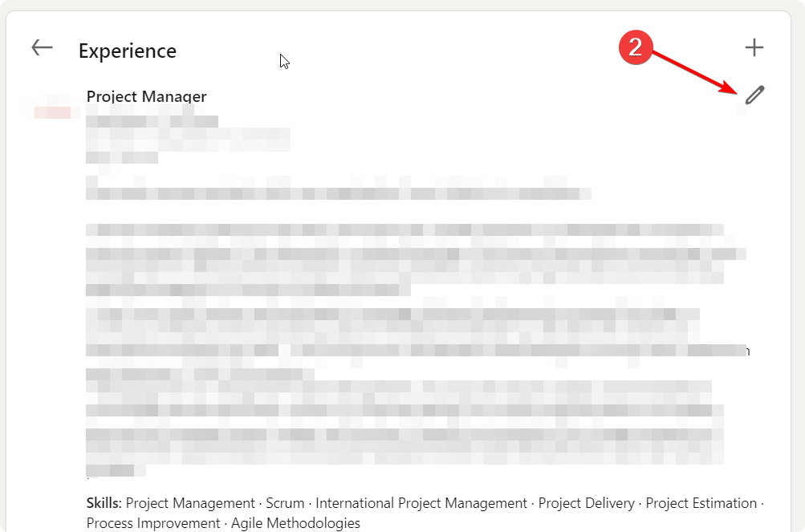
Task: Open the Process Improvement skill
Action: click(152, 523)
